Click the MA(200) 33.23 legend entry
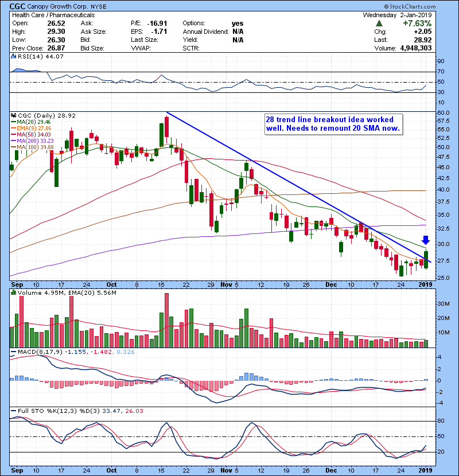 click(x=33, y=141)
